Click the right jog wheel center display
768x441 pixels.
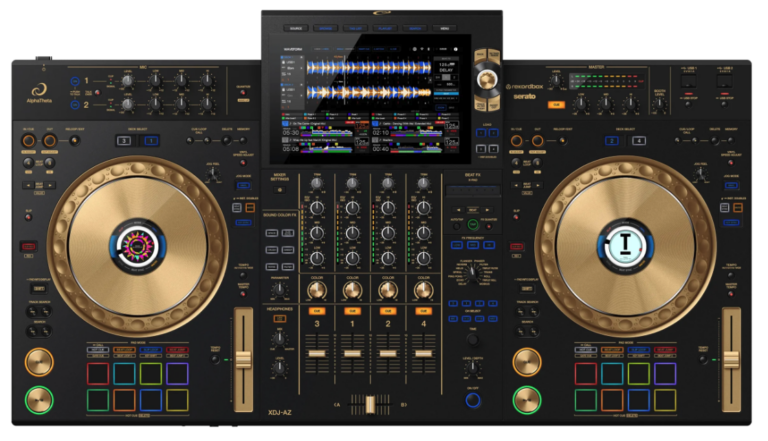(625, 246)
